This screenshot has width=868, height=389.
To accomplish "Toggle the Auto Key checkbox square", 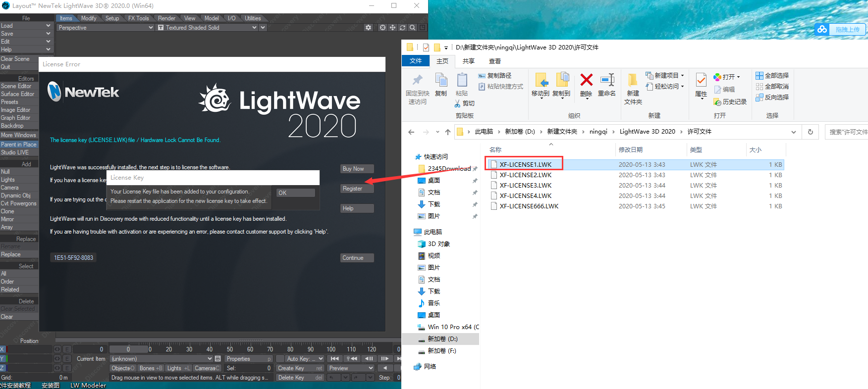I will click(x=280, y=359).
